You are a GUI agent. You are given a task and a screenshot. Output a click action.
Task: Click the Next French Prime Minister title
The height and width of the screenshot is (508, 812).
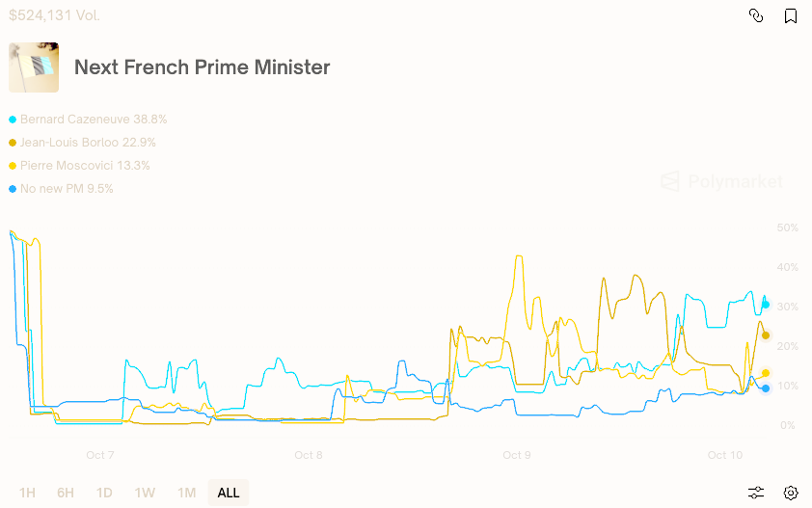pyautogui.click(x=203, y=67)
